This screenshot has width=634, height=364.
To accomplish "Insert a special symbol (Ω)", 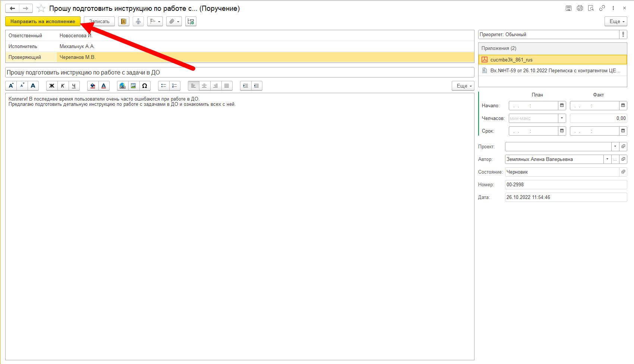I will pyautogui.click(x=145, y=86).
